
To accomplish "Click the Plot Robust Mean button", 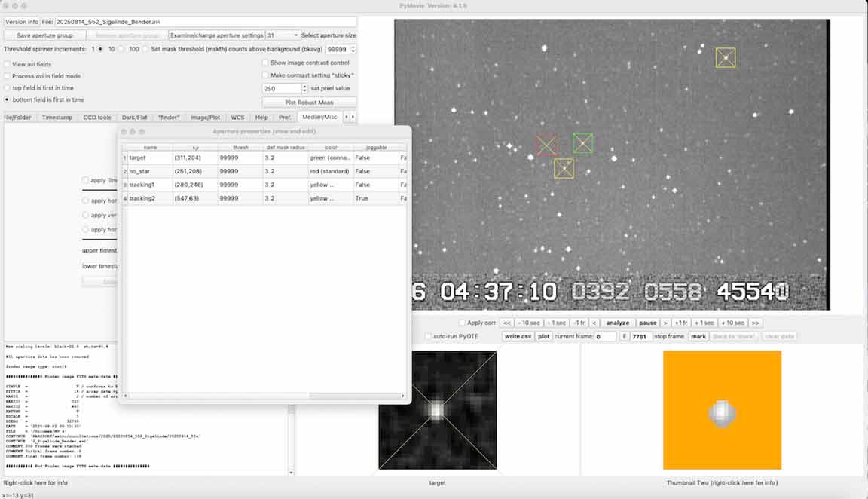I will (309, 103).
